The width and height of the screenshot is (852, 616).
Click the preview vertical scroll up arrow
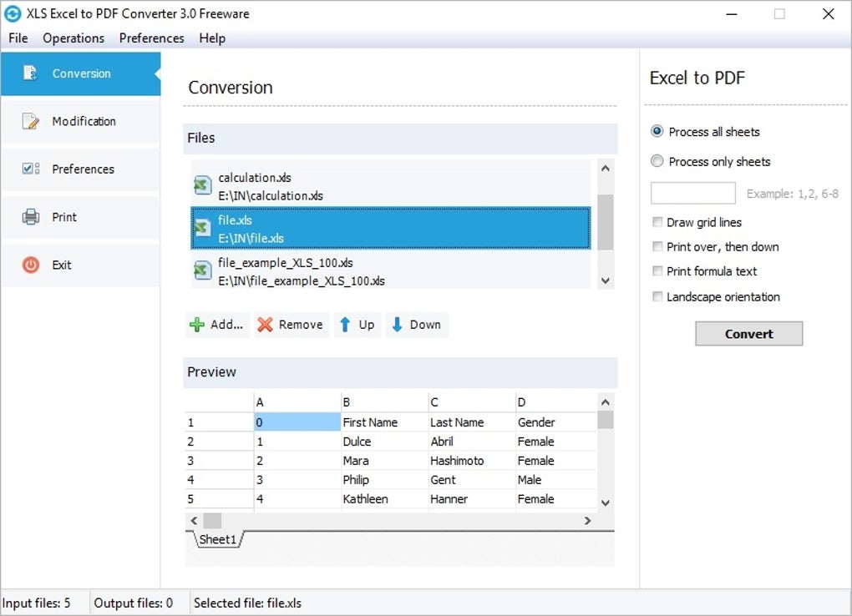click(x=606, y=402)
